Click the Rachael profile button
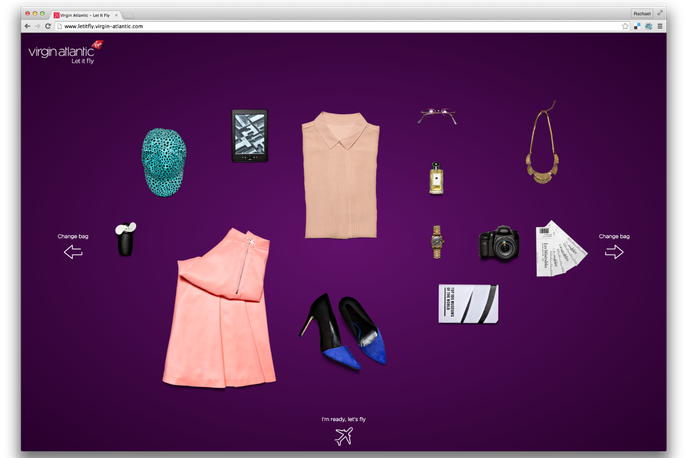687x458 pixels. [x=642, y=14]
